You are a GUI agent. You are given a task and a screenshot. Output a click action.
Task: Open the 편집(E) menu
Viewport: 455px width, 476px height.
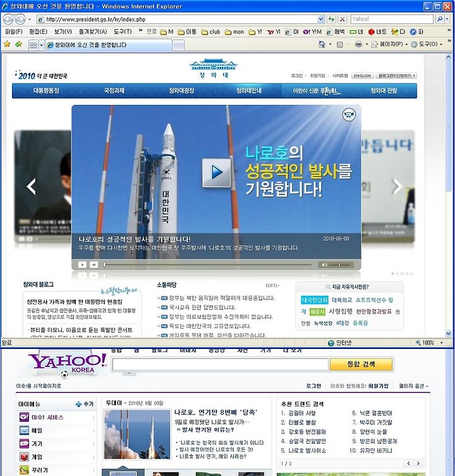[39, 32]
